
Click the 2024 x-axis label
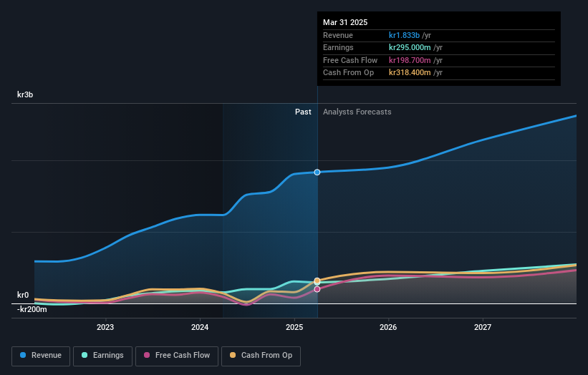click(x=200, y=327)
